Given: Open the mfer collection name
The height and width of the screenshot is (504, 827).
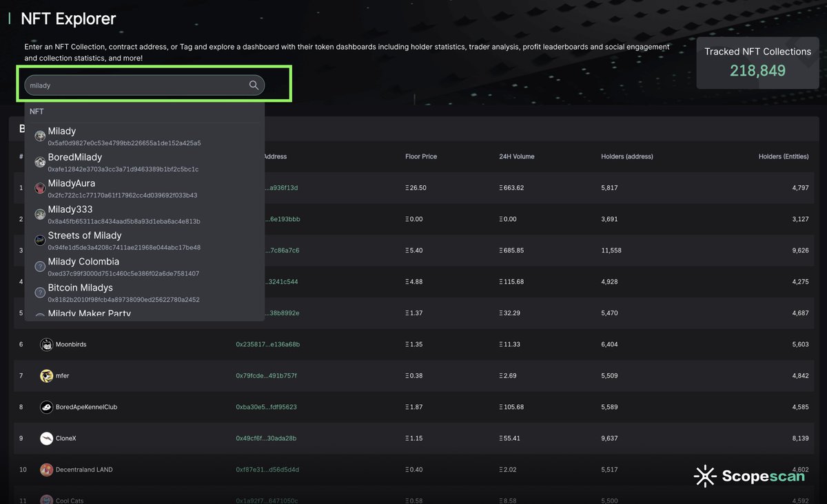Looking at the screenshot, I should click(63, 376).
